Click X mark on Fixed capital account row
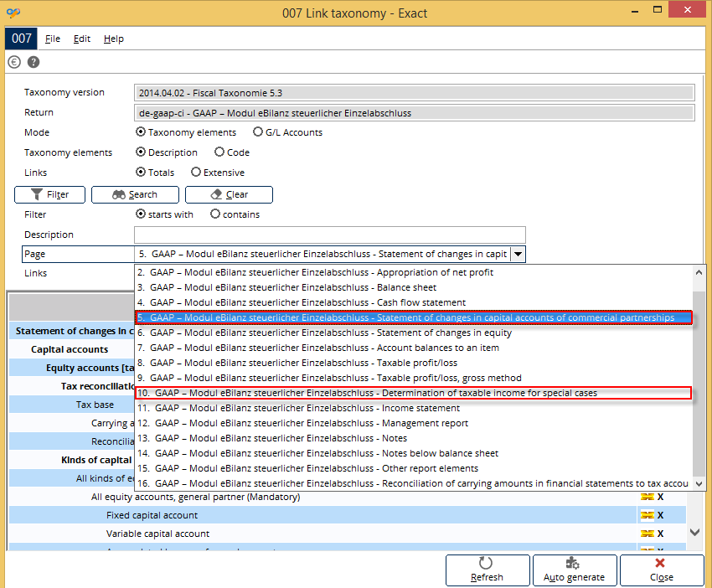 pyautogui.click(x=660, y=515)
